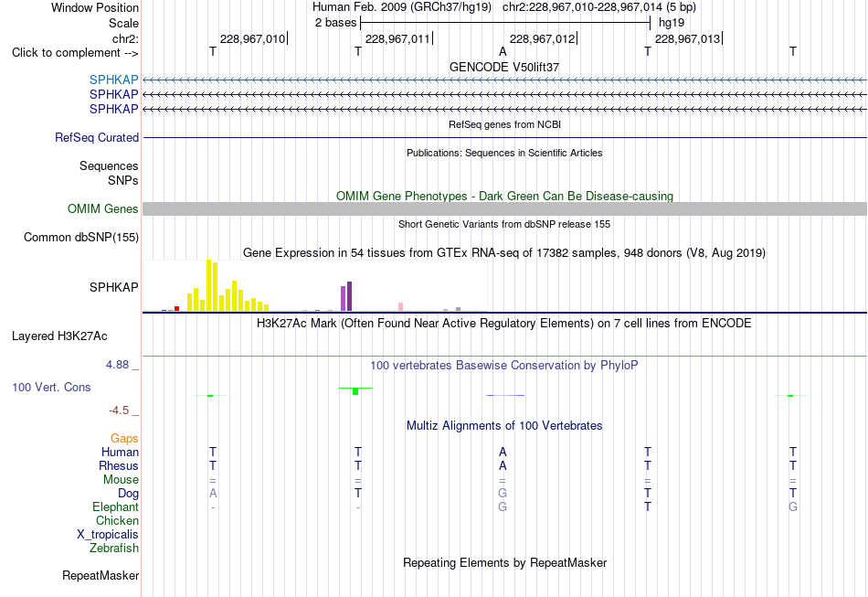Click the pink bar in GTEx chart

click(401, 307)
